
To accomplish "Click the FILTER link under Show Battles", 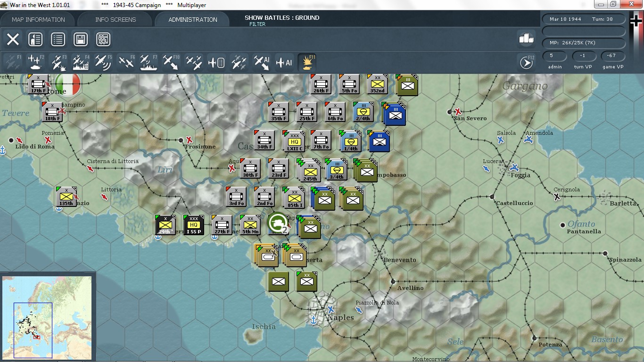I will (x=257, y=24).
